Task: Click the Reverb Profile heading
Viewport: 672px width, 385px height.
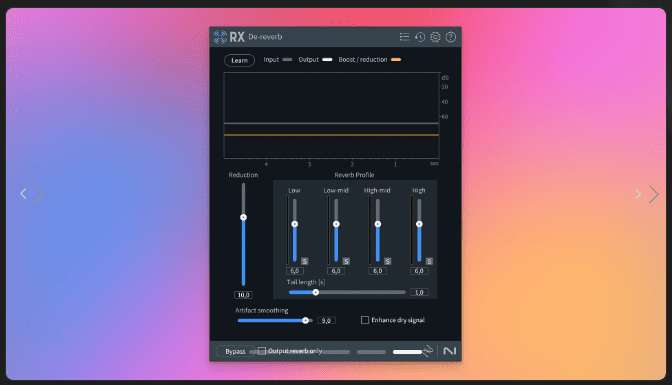Action: (354, 175)
